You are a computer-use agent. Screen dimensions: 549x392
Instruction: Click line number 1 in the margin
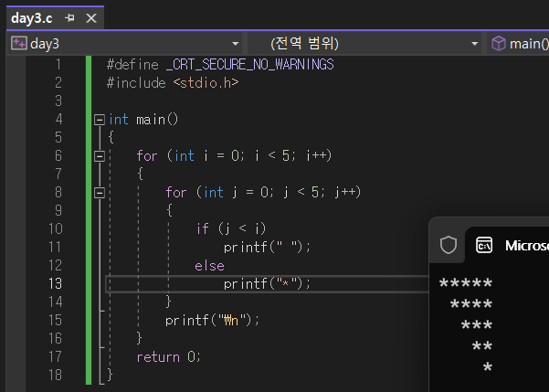(58, 65)
